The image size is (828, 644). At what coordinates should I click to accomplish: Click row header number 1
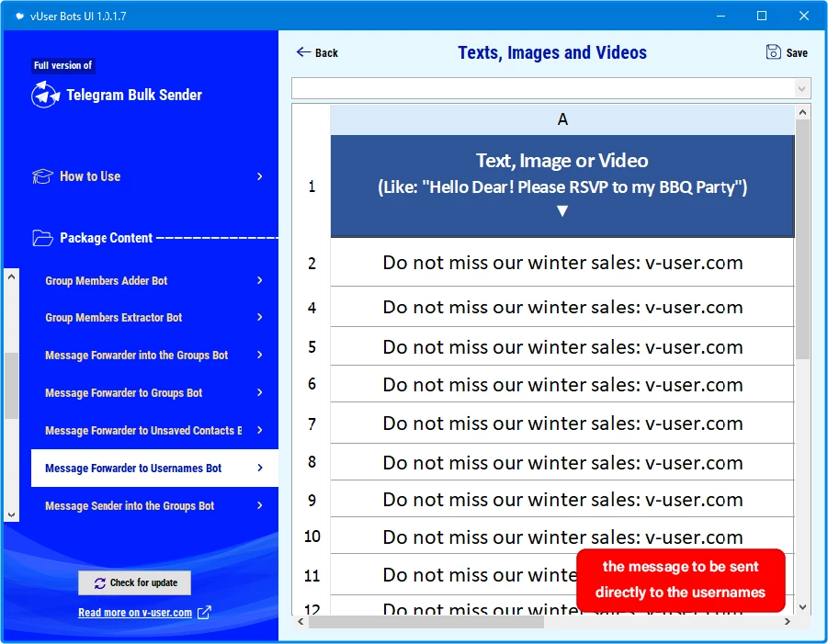point(312,186)
